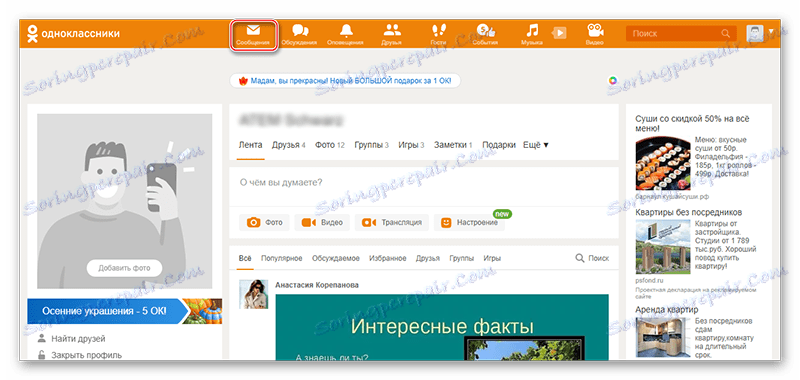The height and width of the screenshot is (380, 800).
Task: Open Анастасия Корепанова profile name
Action: point(317,285)
